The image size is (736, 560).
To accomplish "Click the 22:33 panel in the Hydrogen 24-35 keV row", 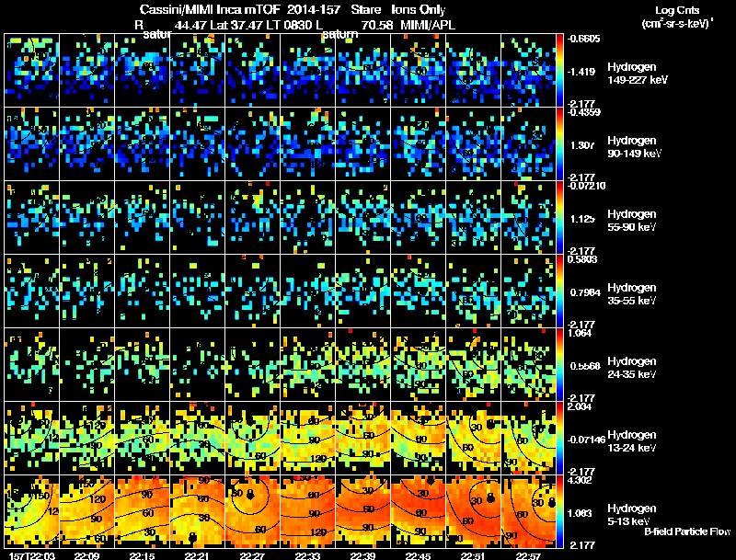I will (308, 364).
